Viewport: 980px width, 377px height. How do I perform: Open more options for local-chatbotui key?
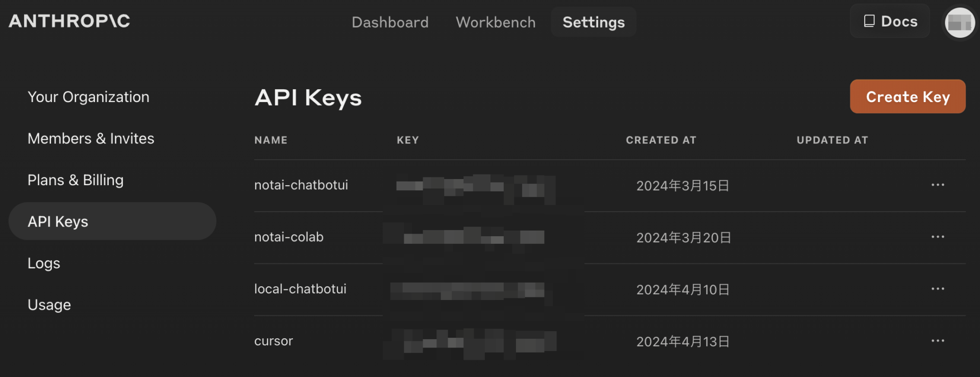938,289
